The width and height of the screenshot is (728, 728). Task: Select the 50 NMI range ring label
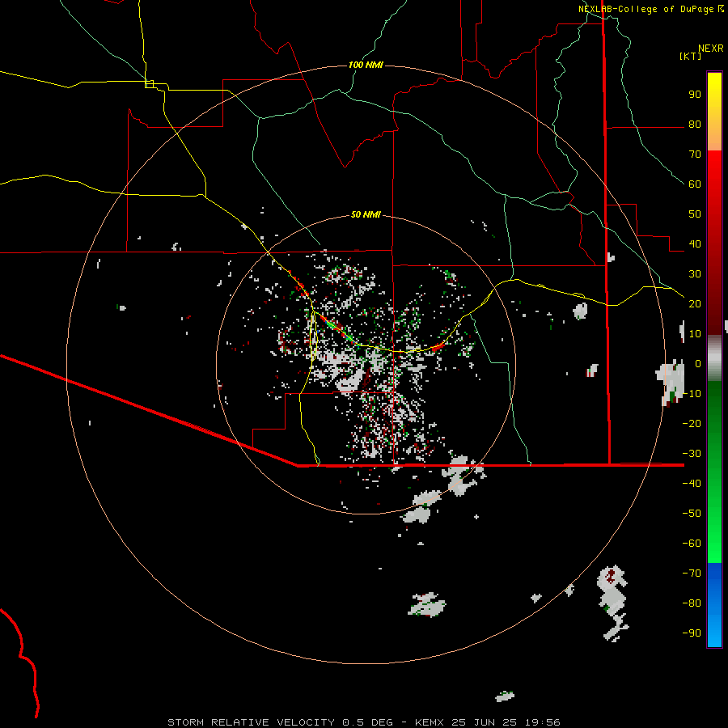366,214
